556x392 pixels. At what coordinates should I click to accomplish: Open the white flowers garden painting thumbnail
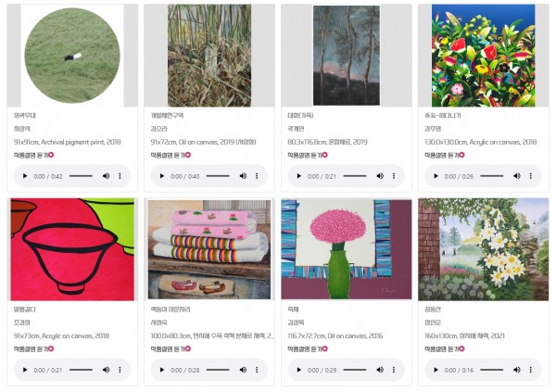pos(484,249)
